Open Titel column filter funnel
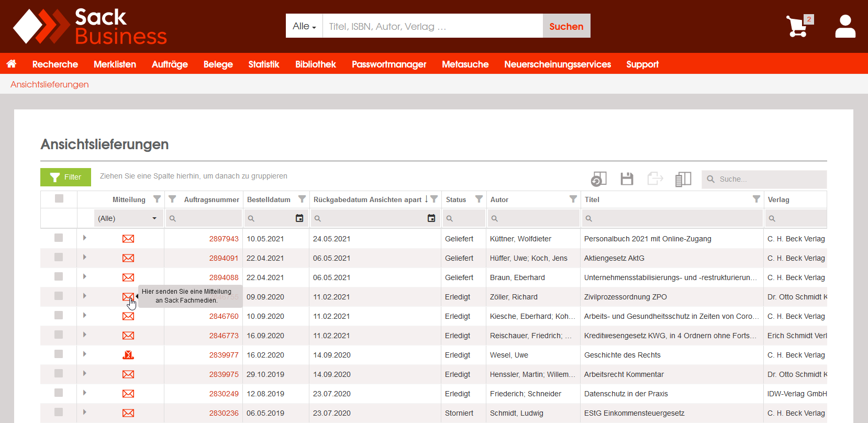 point(756,199)
